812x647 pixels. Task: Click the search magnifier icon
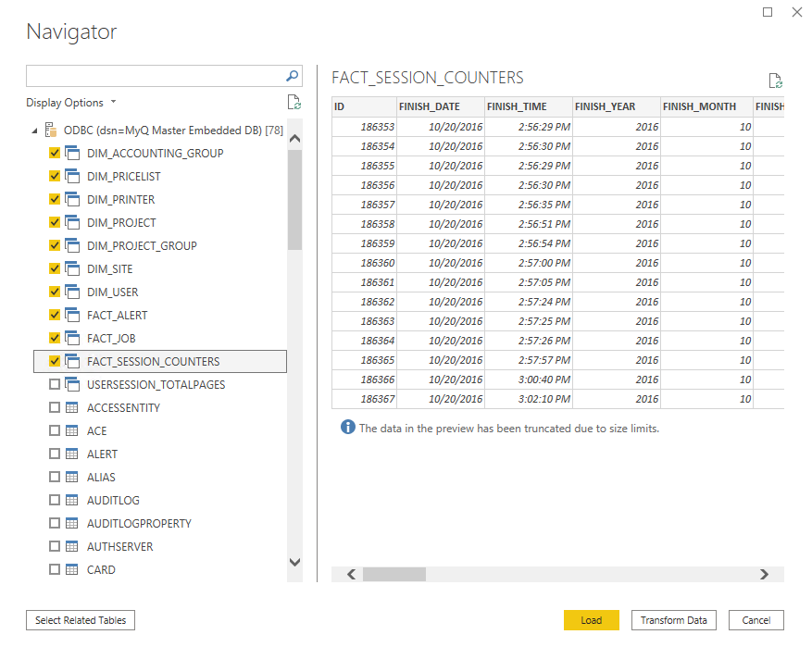[292, 76]
